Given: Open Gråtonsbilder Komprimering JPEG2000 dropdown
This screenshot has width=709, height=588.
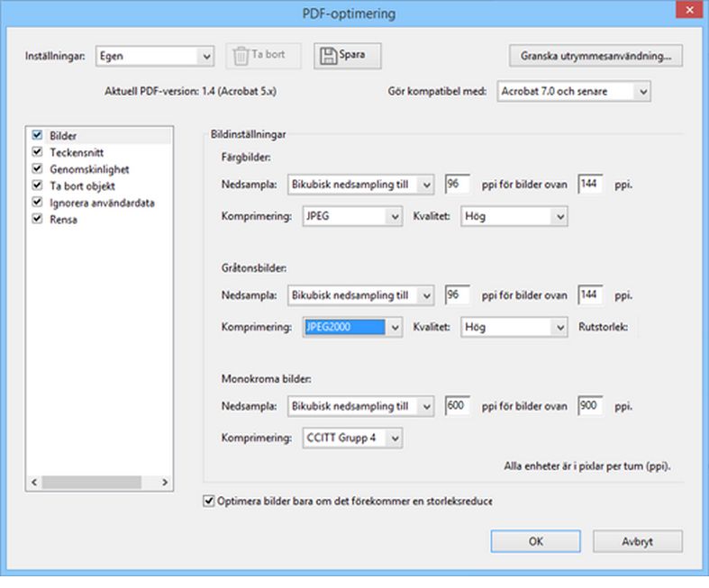Looking at the screenshot, I should (352, 327).
